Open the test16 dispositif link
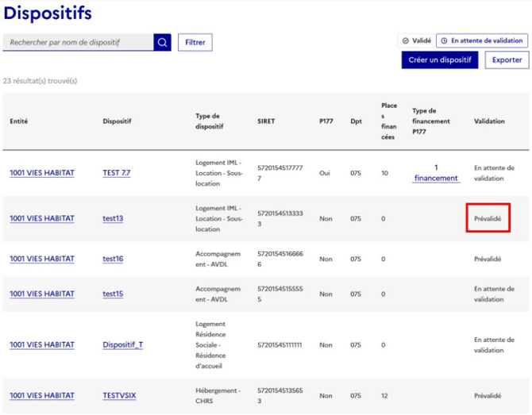This screenshot has height=415, width=532. [x=113, y=259]
